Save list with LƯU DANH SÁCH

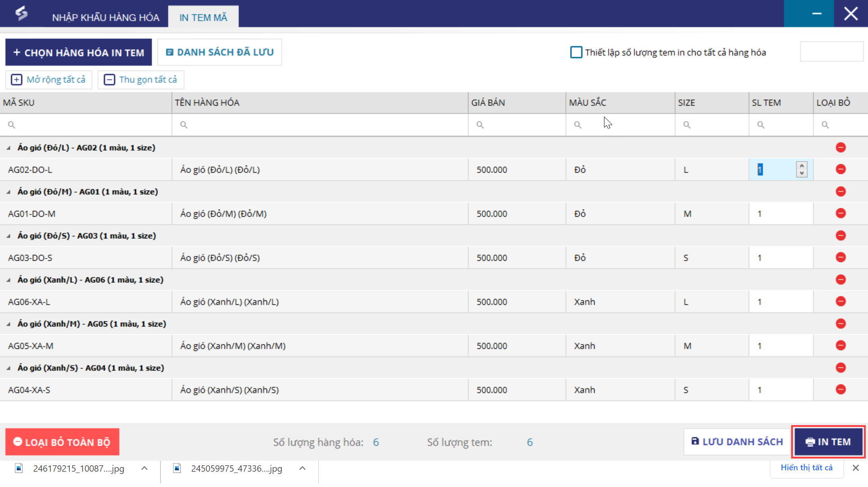pyautogui.click(x=737, y=442)
